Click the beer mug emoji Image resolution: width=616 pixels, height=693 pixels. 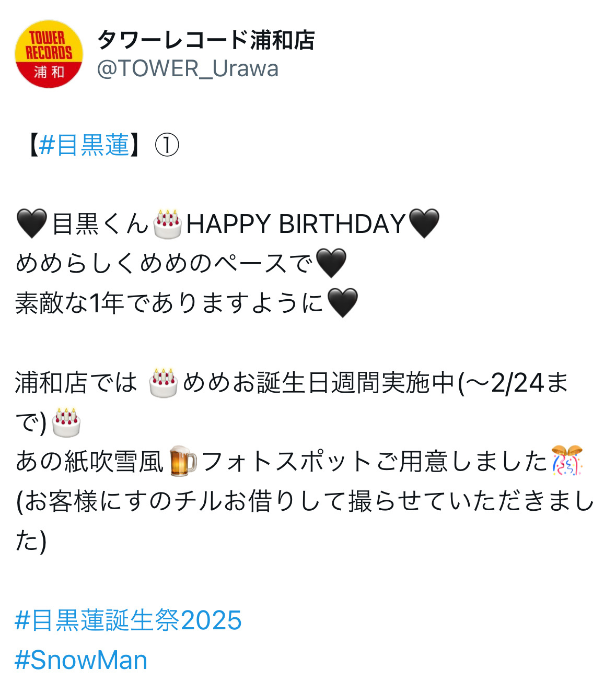pos(183,462)
